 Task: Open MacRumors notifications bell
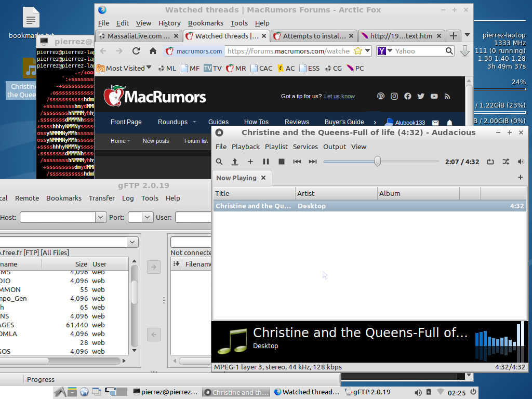pos(449,123)
